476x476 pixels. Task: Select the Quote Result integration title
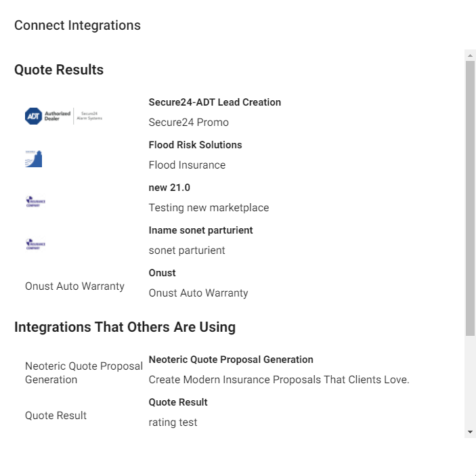pos(178,402)
